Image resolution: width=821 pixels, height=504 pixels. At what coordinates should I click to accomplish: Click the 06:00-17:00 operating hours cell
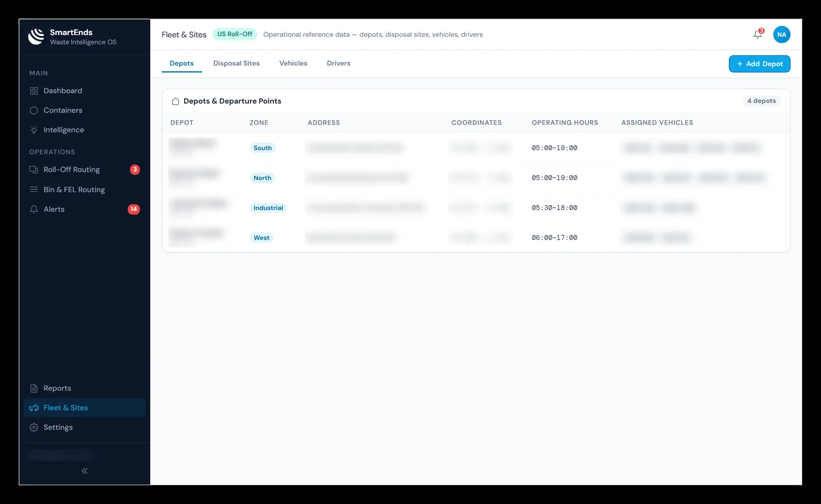pyautogui.click(x=554, y=238)
